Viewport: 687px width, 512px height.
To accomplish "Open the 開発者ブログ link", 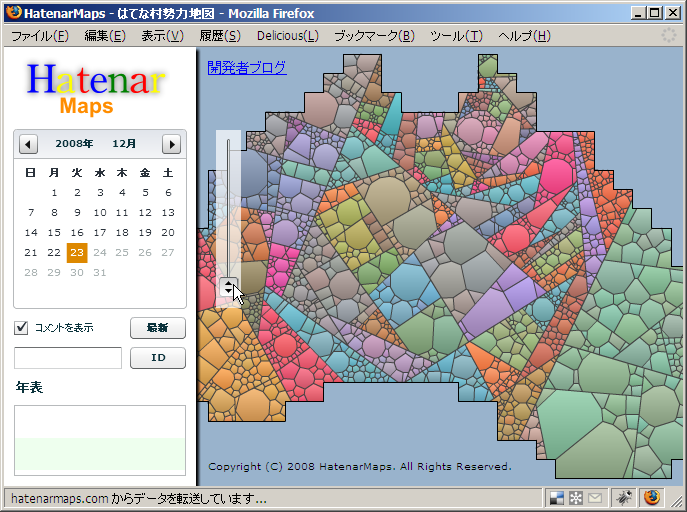I will [x=247, y=67].
